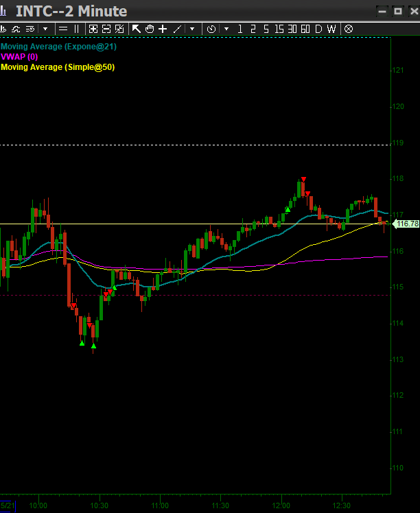Viewport: 420px width, 513px height.
Task: Select the arrow pointer tool
Action: click(x=136, y=29)
